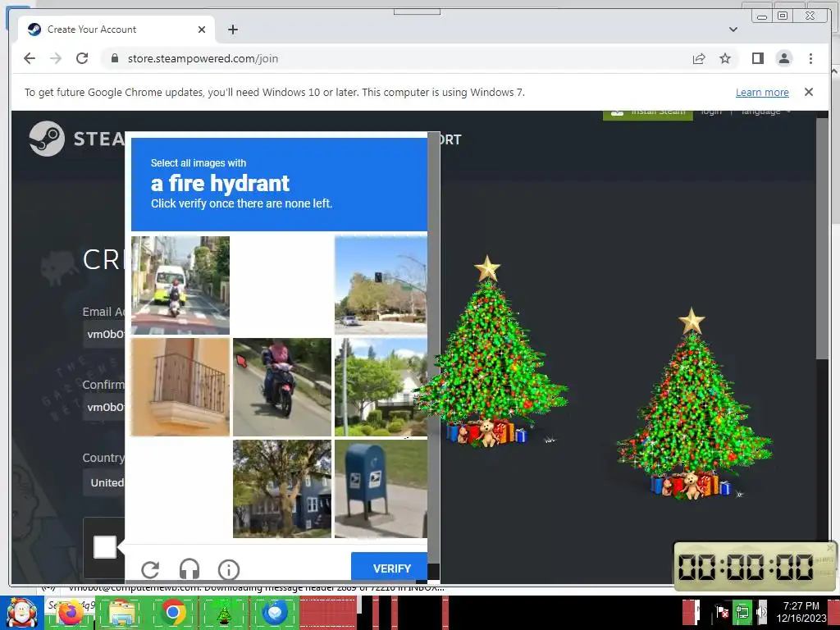Open Thunderbird from the taskbar
840x630 pixels.
tap(275, 613)
